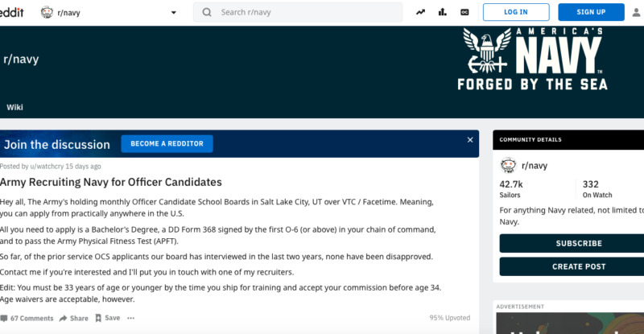This screenshot has height=334, width=644.
Task: Focus the Search r/navy field
Action: click(306, 12)
